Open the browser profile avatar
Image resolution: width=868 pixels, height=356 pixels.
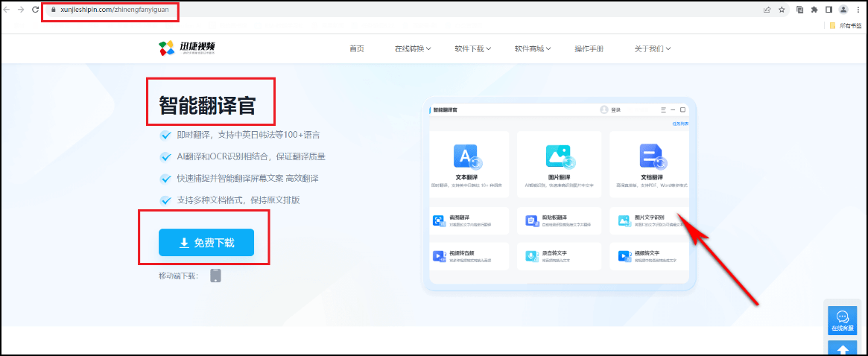(x=843, y=10)
